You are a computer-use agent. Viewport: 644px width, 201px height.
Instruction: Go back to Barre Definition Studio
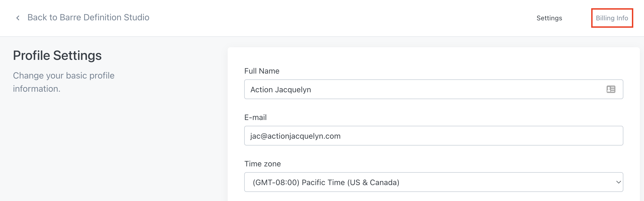88,18
